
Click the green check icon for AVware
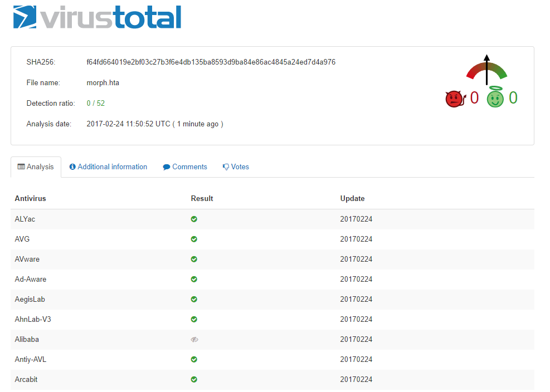(194, 259)
